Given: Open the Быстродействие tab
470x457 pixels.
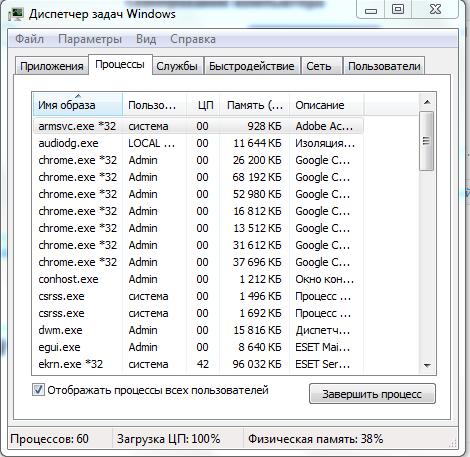Looking at the screenshot, I should click(x=252, y=66).
